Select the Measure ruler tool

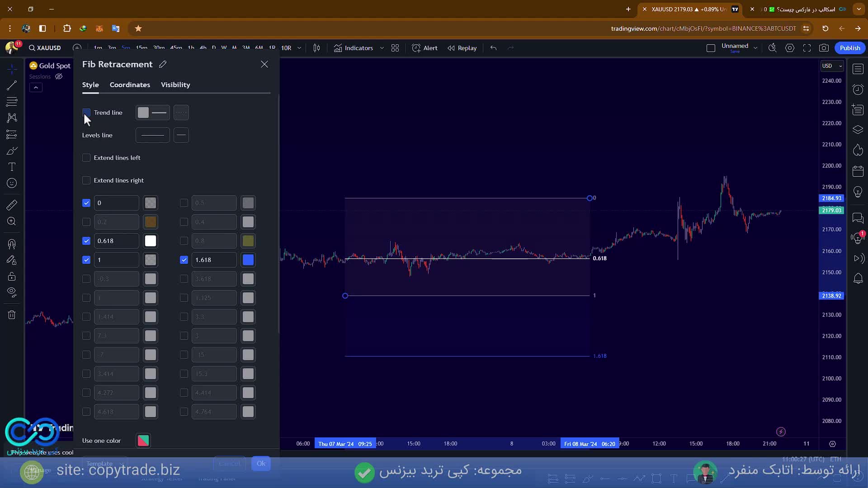pos(12,205)
